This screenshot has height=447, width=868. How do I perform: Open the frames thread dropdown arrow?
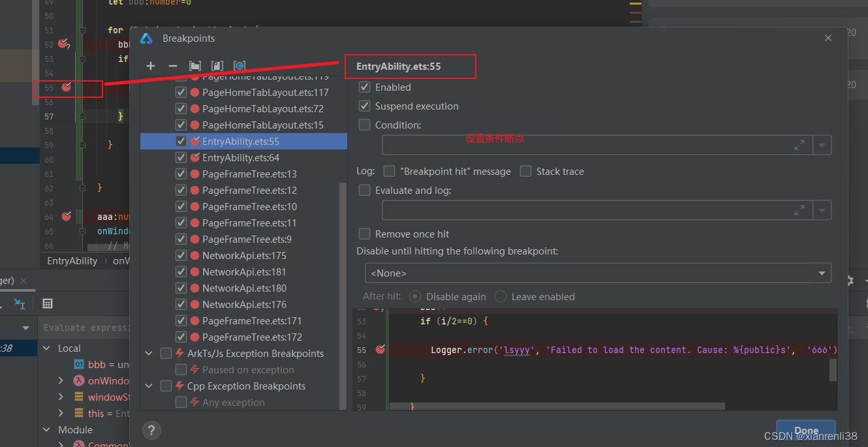(25, 328)
